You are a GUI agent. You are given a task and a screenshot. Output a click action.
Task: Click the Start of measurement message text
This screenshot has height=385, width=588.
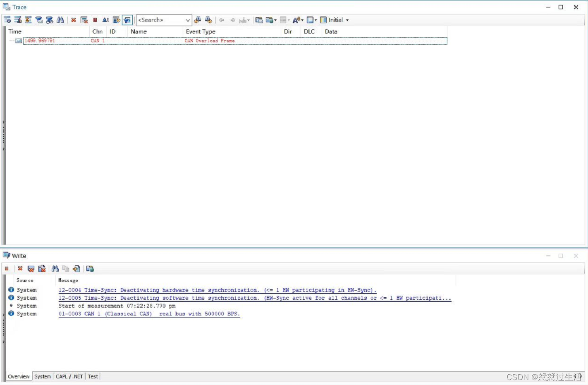point(117,306)
